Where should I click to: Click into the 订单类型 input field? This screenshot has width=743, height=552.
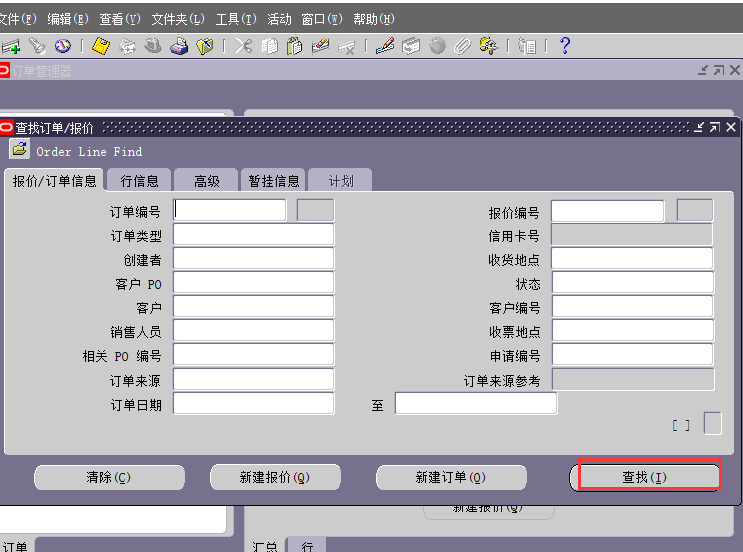253,235
